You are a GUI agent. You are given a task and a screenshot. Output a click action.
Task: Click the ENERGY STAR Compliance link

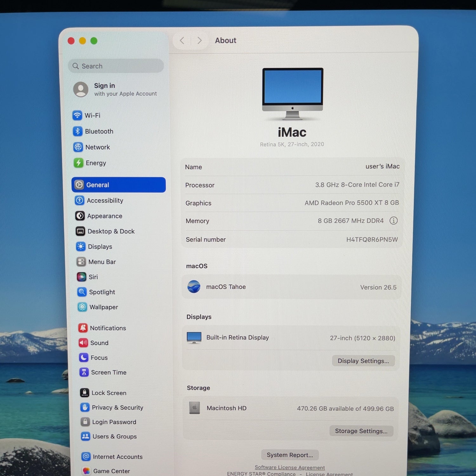(261, 474)
